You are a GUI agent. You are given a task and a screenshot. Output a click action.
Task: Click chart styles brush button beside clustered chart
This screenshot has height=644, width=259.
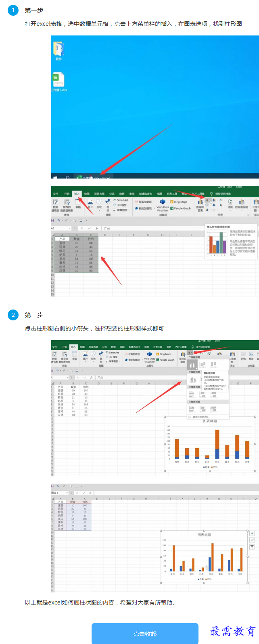pos(252,540)
